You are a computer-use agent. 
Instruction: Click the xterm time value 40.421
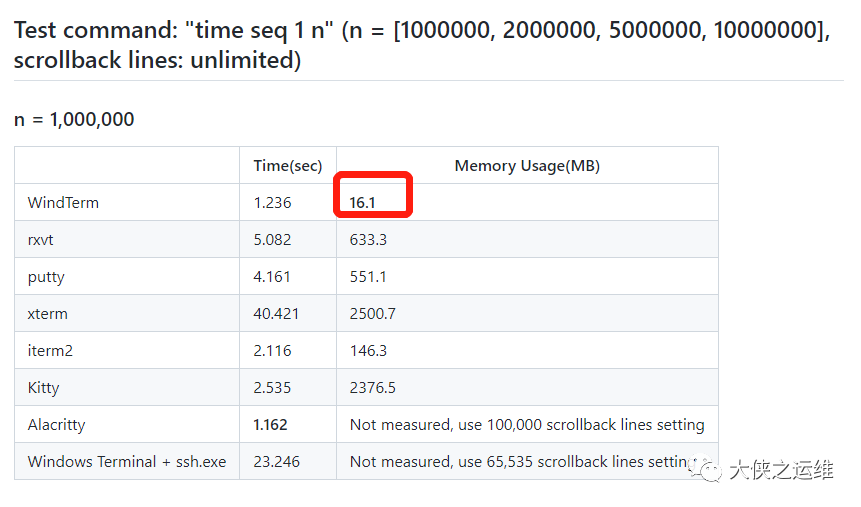276,314
